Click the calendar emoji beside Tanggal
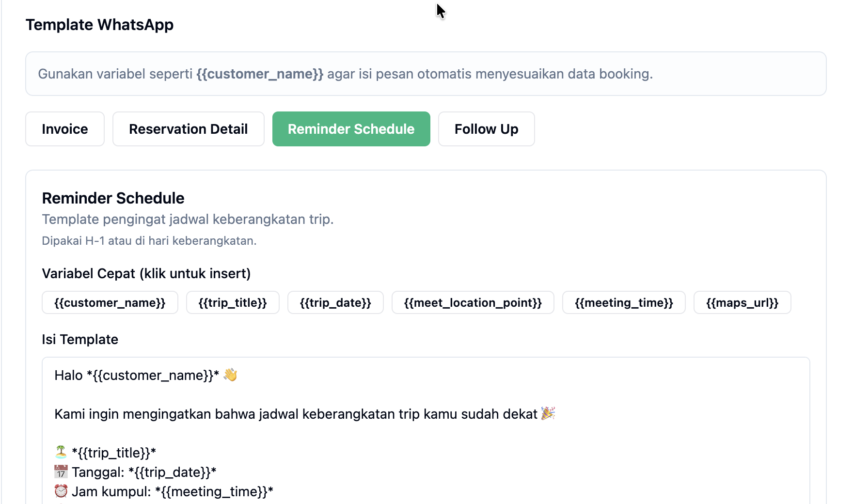Image resolution: width=853 pixels, height=504 pixels. [61, 472]
